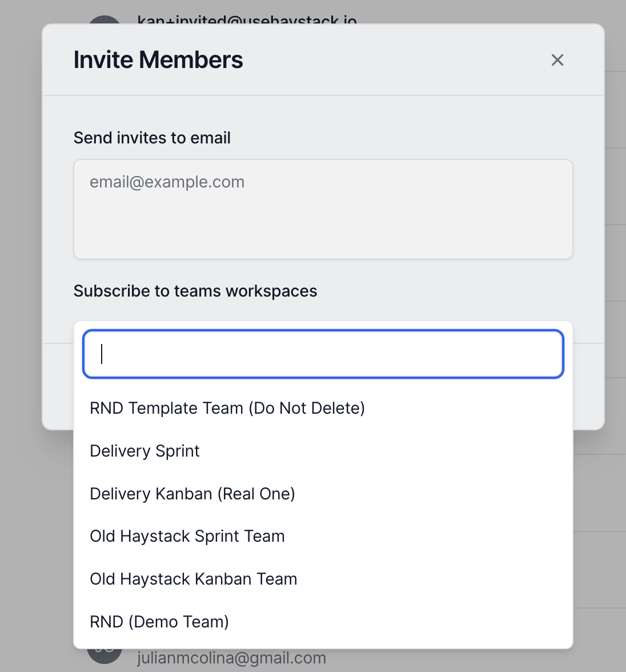The width and height of the screenshot is (626, 672).
Task: Click the Invite Members heading
Action: tap(158, 60)
